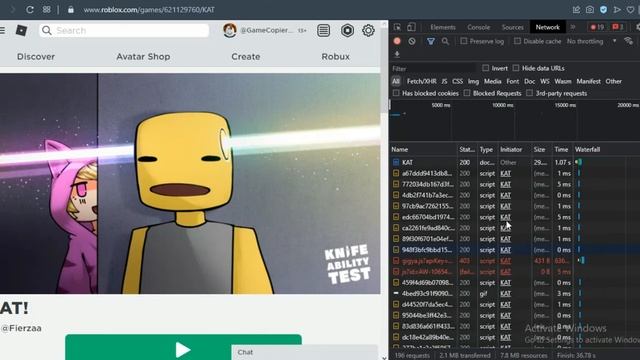Viewport: 640px width, 360px height.
Task: Sort requests by the Name column header
Action: click(423, 149)
